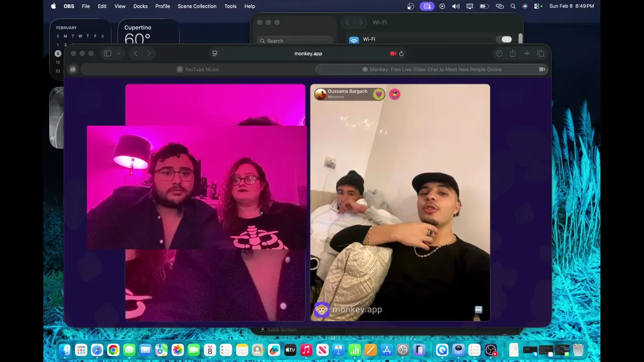The image size is (644, 362).
Task: Expand the sidebar tab group dropdown arrow
Action: [118, 53]
